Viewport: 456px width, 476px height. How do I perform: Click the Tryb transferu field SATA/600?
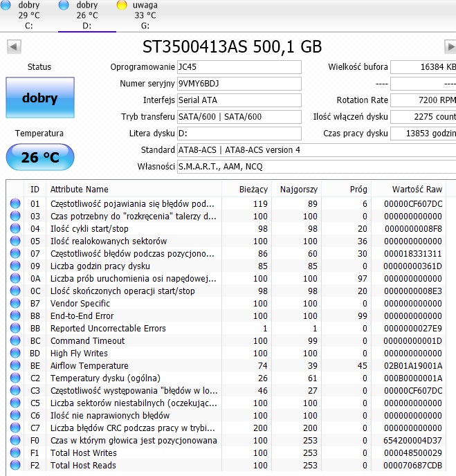pyautogui.click(x=239, y=117)
